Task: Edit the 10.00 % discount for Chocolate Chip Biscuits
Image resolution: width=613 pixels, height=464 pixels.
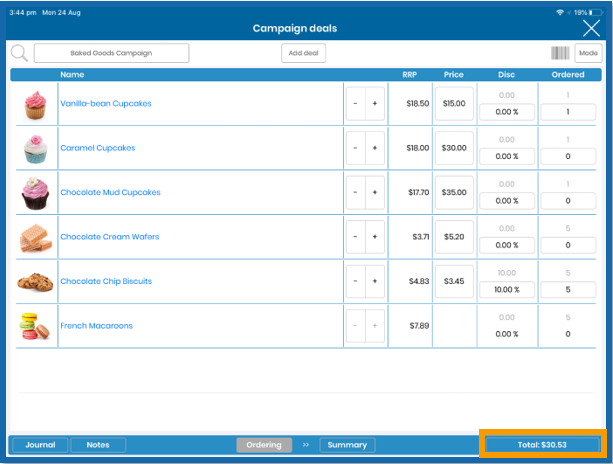Action: click(x=507, y=290)
